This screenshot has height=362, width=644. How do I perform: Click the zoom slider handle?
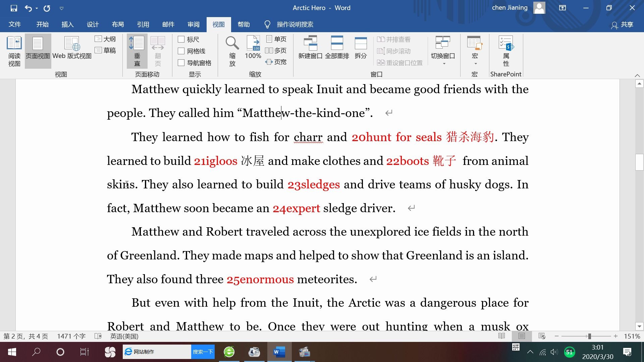(x=589, y=336)
